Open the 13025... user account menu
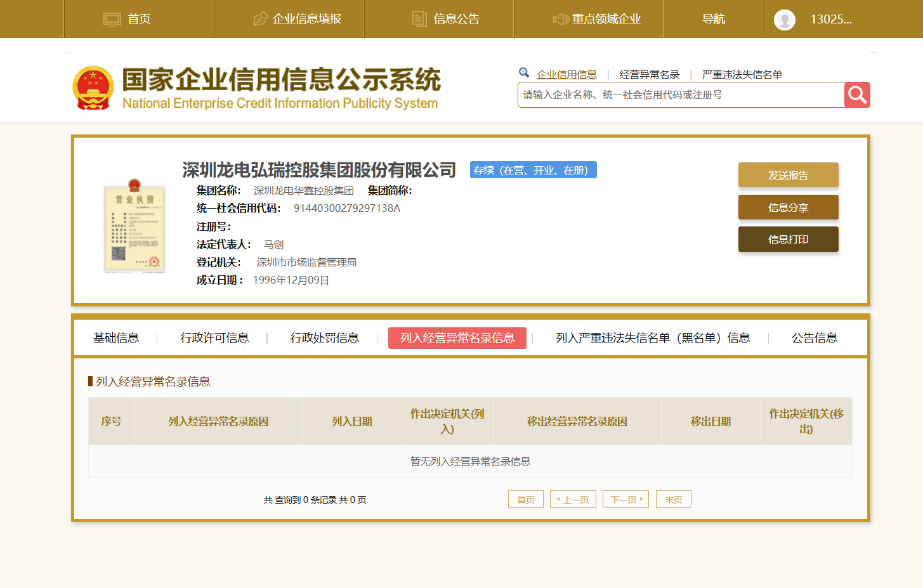Viewport: 923px width, 588px height. (830, 19)
